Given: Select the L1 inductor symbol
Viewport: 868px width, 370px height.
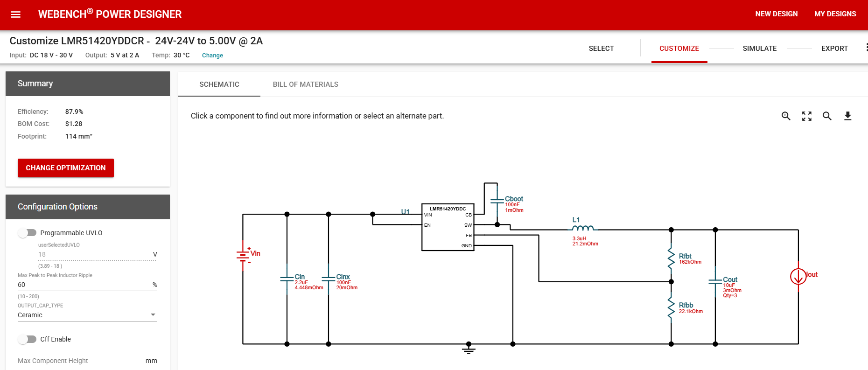Looking at the screenshot, I should (x=583, y=228).
